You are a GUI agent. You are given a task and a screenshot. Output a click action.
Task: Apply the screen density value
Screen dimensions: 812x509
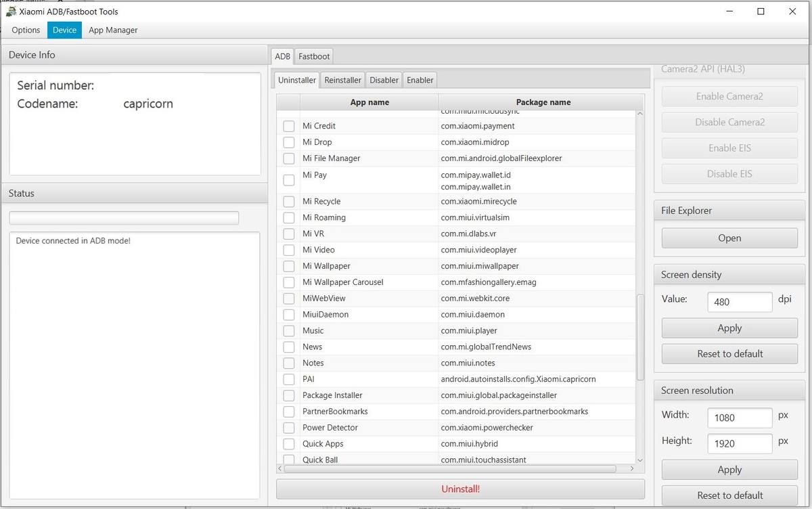729,328
